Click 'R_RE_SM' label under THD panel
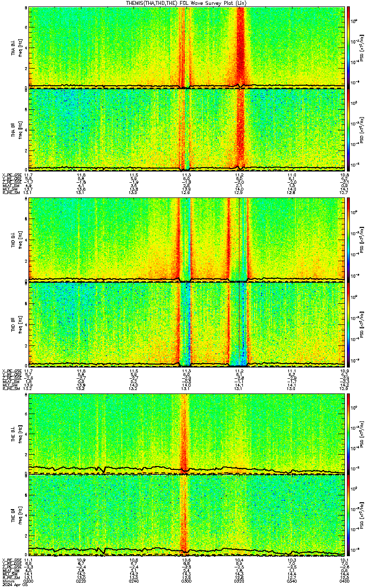 12,388
